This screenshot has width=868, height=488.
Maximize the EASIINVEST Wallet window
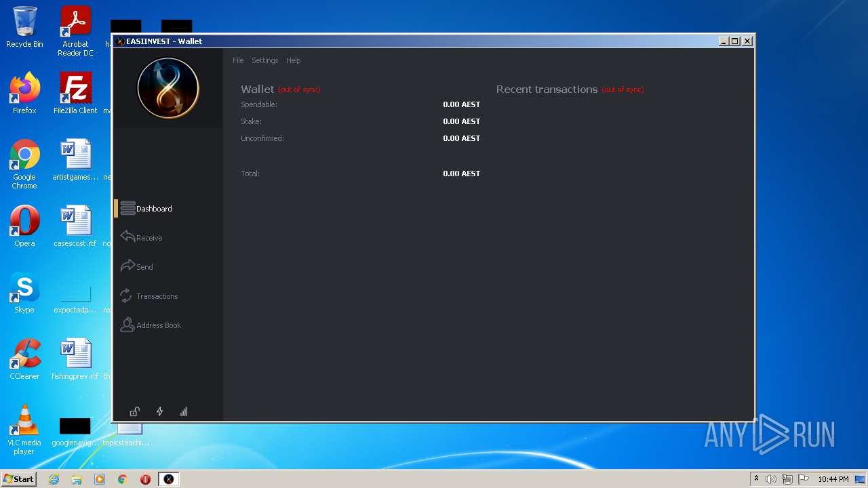pyautogui.click(x=735, y=41)
